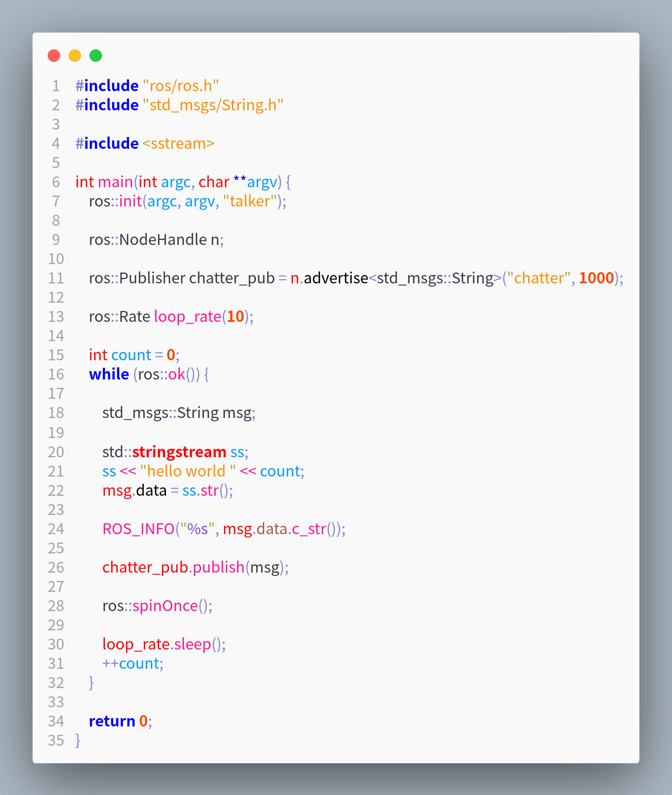Screen dimensions: 672x795
Task: Click the "std_msgs/String.h" include string
Action: click(213, 105)
